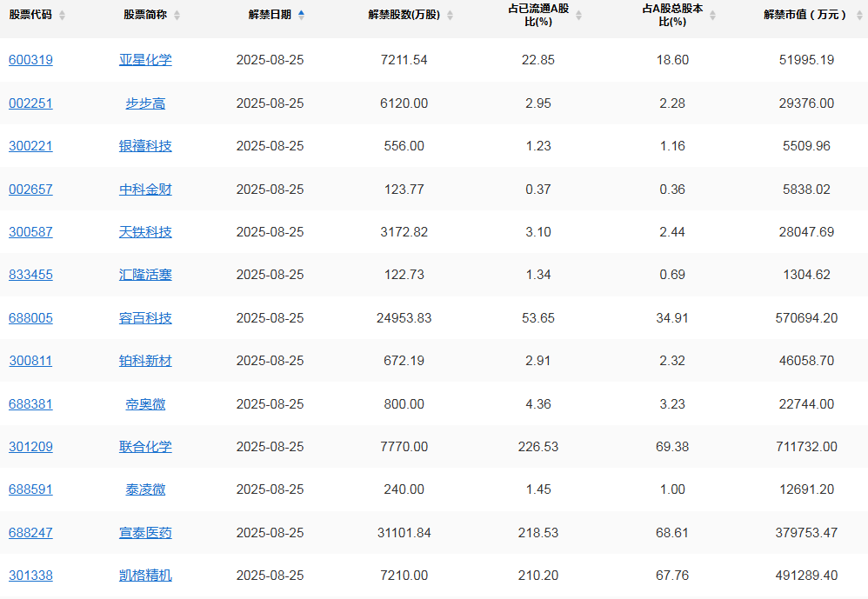
Task: Open stock code link 300587
Action: tap(30, 232)
